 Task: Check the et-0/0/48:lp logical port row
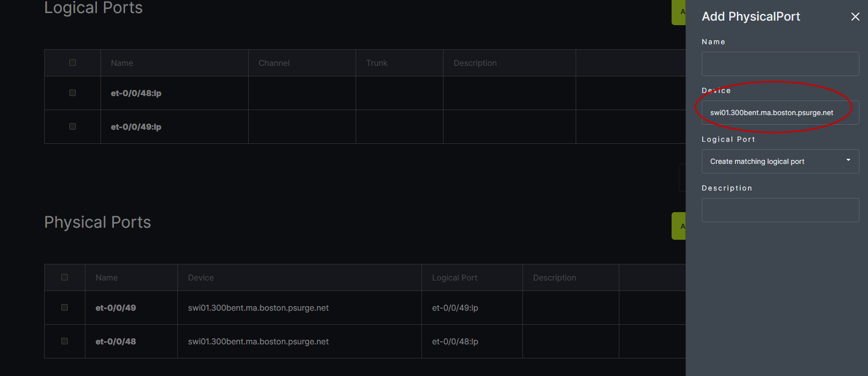pyautogui.click(x=72, y=93)
